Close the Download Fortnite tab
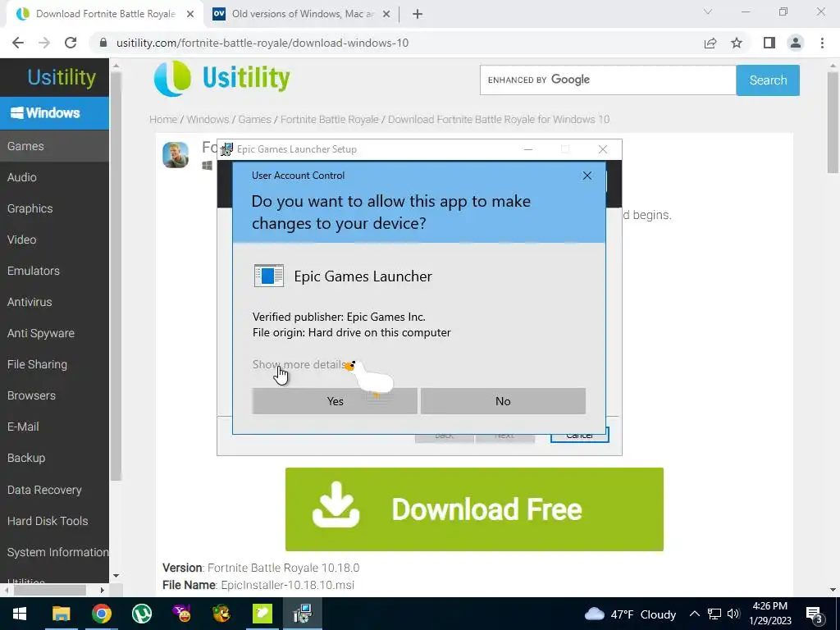The width and height of the screenshot is (840, 630). pyautogui.click(x=190, y=15)
